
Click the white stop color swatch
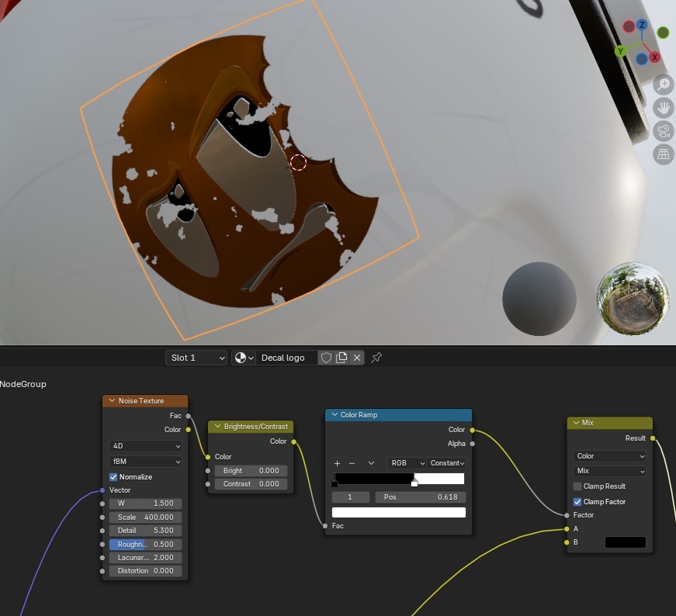tap(399, 512)
